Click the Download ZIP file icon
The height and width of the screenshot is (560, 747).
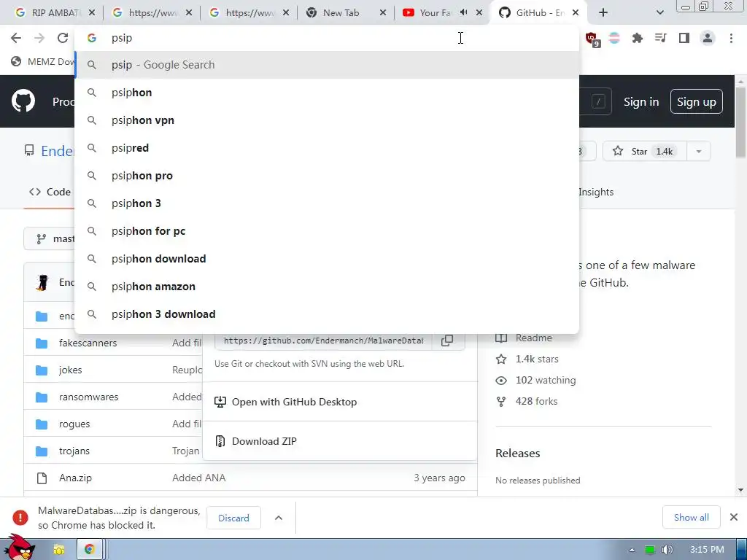(220, 441)
